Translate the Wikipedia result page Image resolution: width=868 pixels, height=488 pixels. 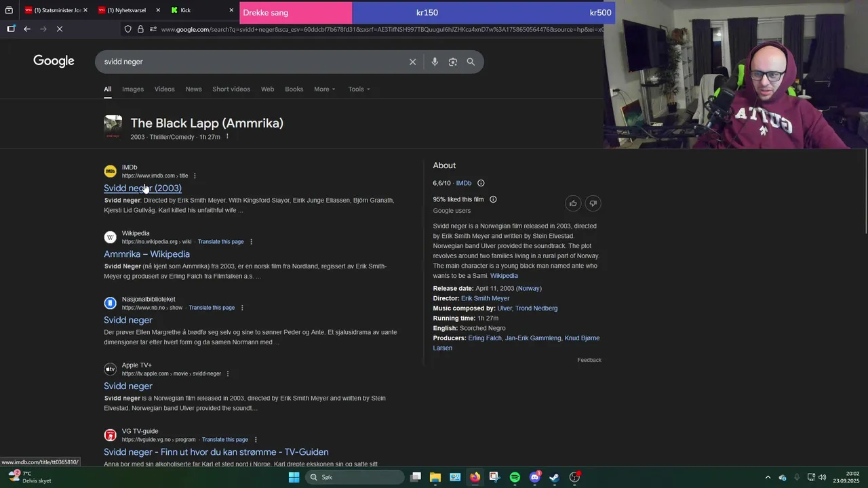(220, 242)
